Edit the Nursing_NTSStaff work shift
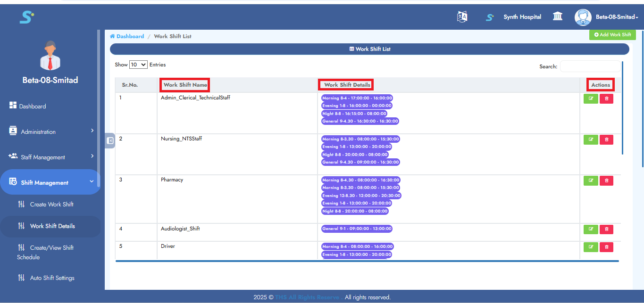 coord(590,139)
